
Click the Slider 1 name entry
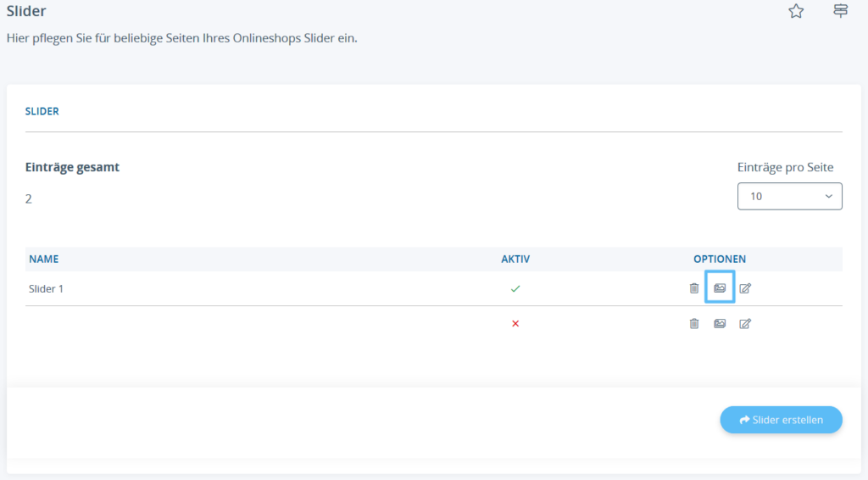[x=47, y=288]
